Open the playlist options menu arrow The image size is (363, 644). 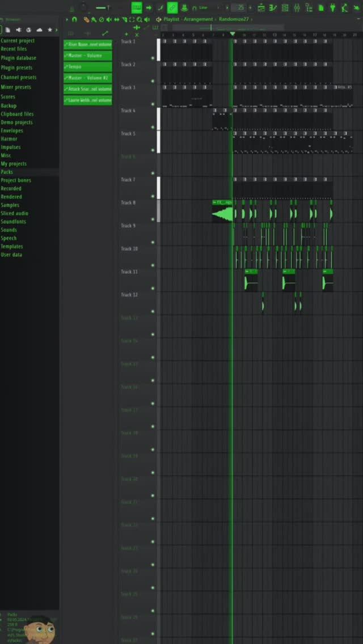[66, 19]
